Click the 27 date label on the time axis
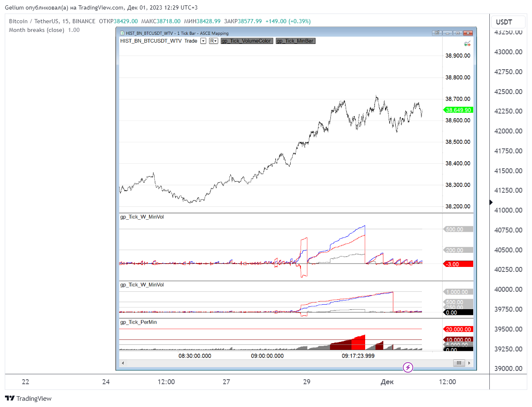Viewport: 532px width, 407px height. point(226,382)
